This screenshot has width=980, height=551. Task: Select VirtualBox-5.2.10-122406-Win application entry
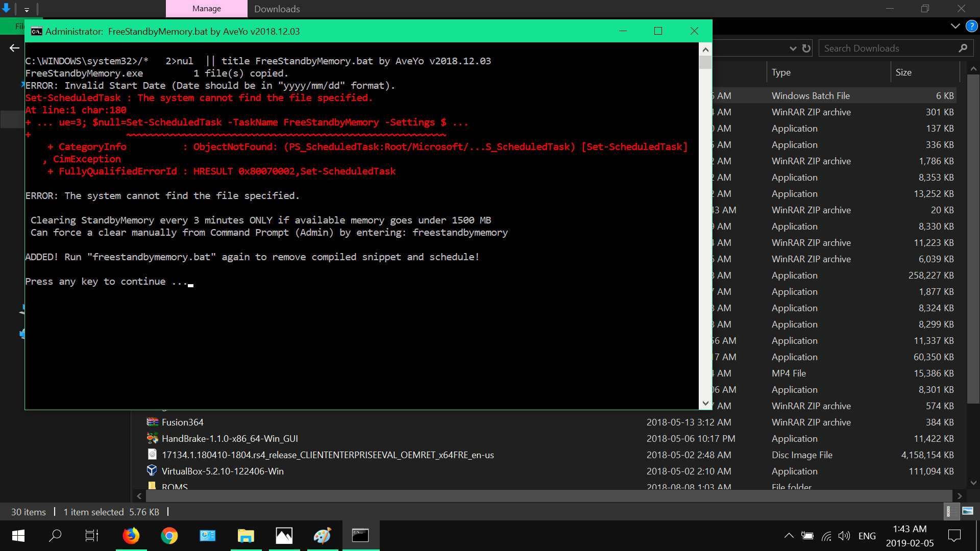tap(222, 471)
